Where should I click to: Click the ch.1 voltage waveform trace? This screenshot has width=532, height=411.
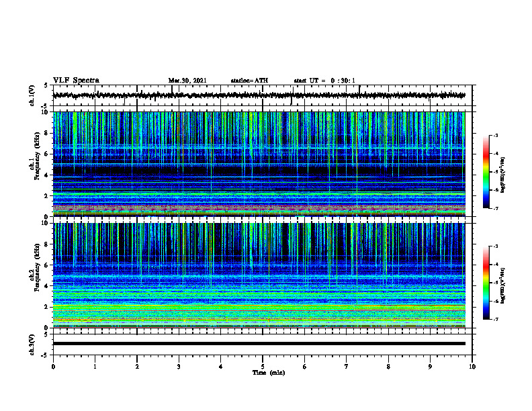259,95
